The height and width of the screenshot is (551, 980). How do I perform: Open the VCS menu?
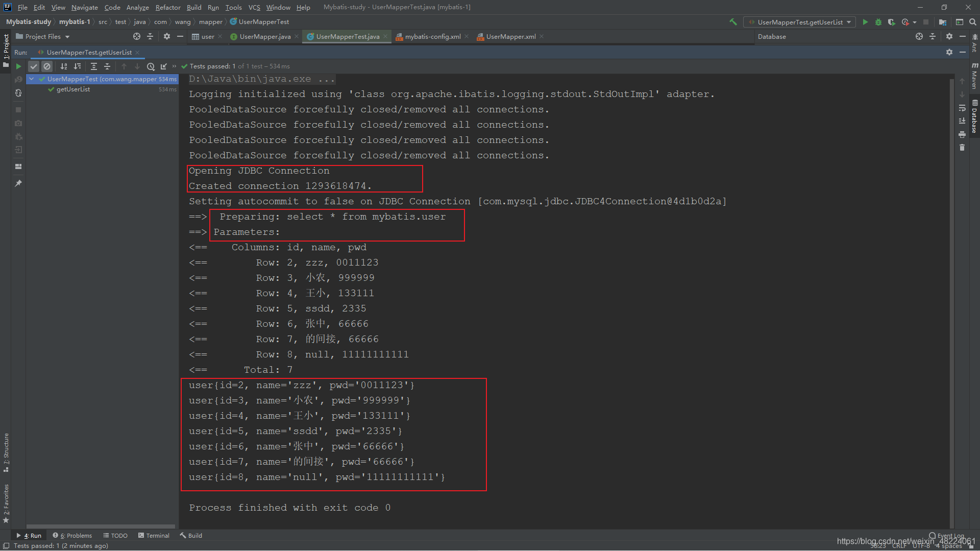pyautogui.click(x=254, y=7)
